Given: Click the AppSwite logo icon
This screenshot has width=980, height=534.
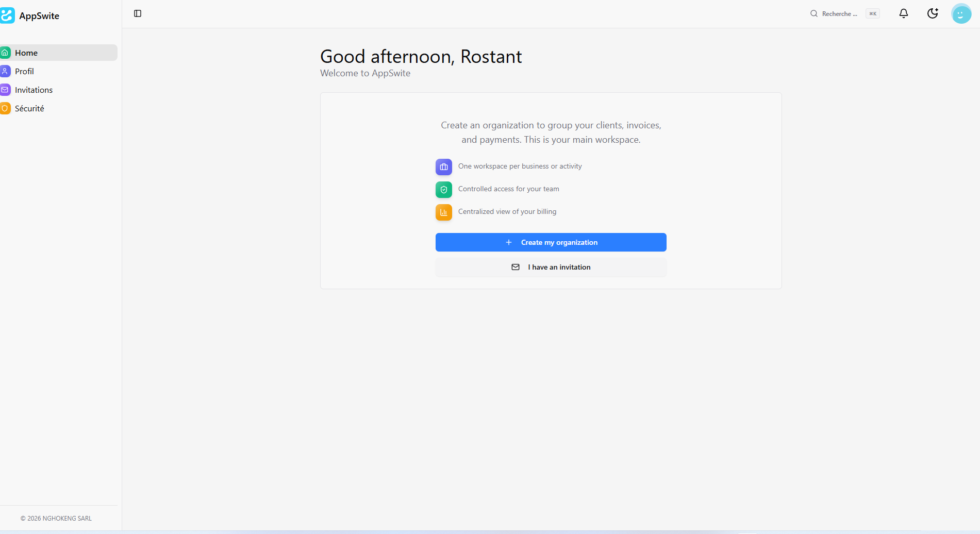Looking at the screenshot, I should click(8, 14).
